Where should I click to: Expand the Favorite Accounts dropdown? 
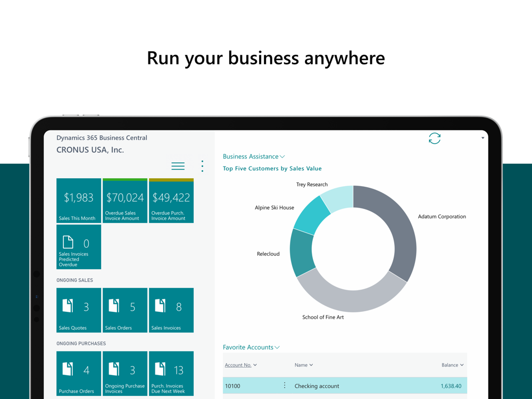tap(251, 347)
